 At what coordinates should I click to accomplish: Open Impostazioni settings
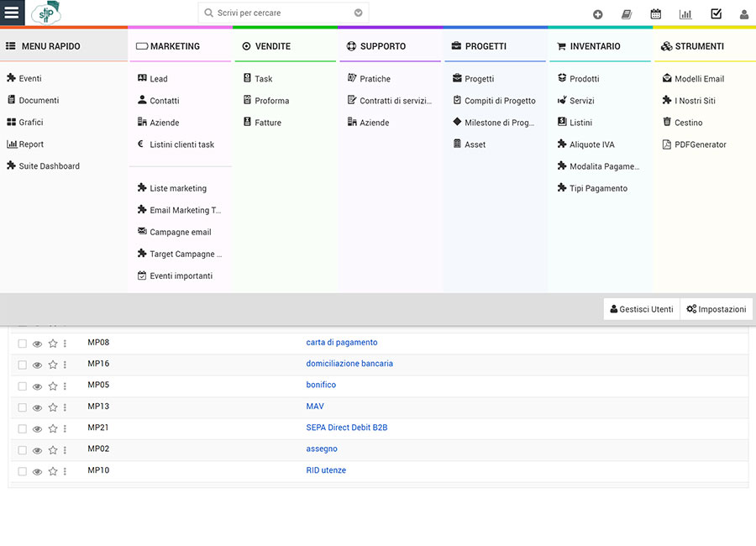click(717, 308)
